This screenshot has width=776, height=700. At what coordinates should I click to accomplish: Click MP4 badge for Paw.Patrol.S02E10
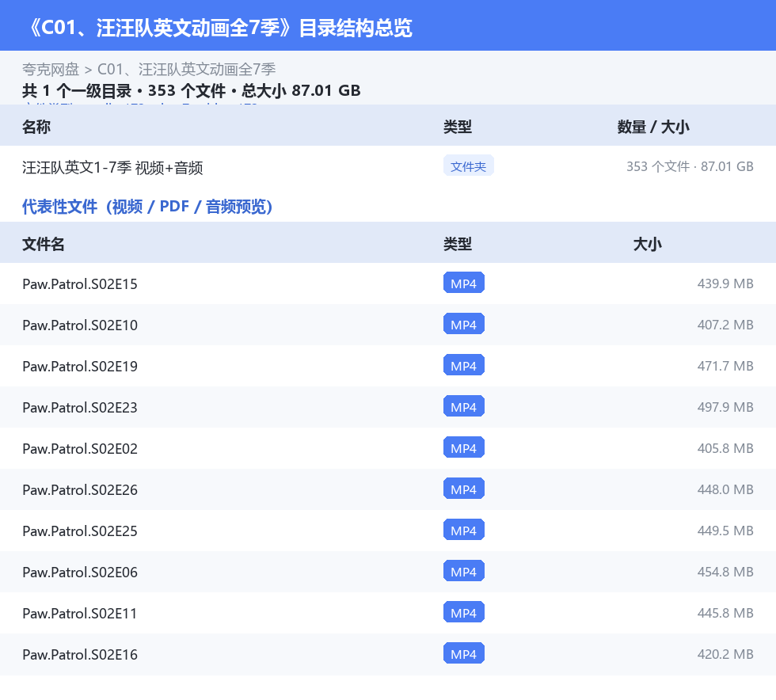tap(464, 324)
